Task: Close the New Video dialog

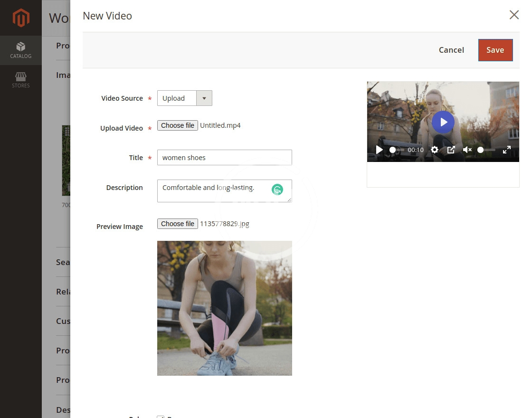Action: click(513, 15)
